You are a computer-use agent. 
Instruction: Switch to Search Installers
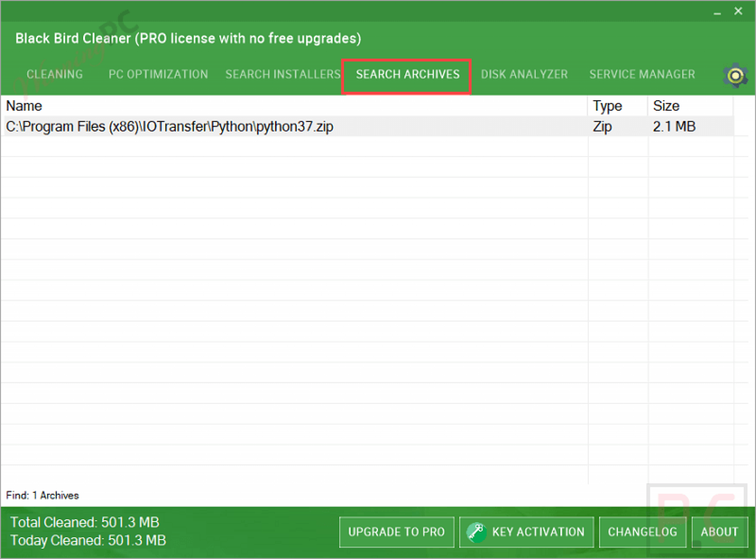click(x=283, y=74)
